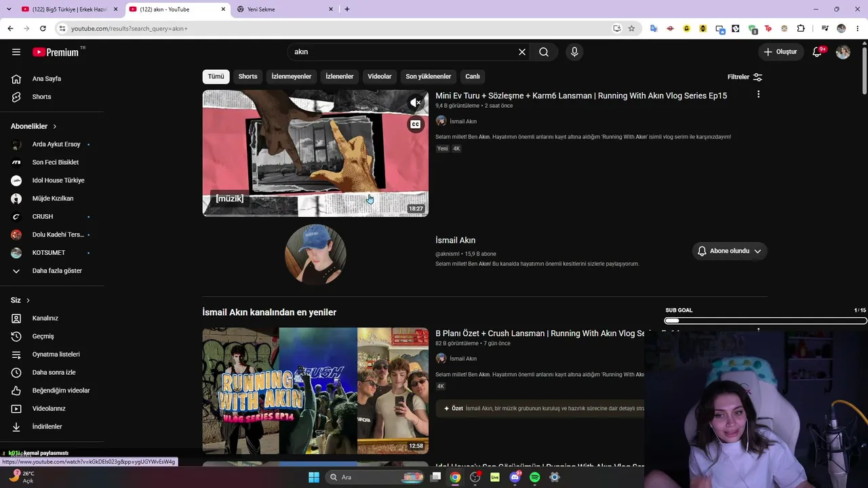The width and height of the screenshot is (868, 488).
Task: Select the Canlı filter chip
Action: (473, 77)
